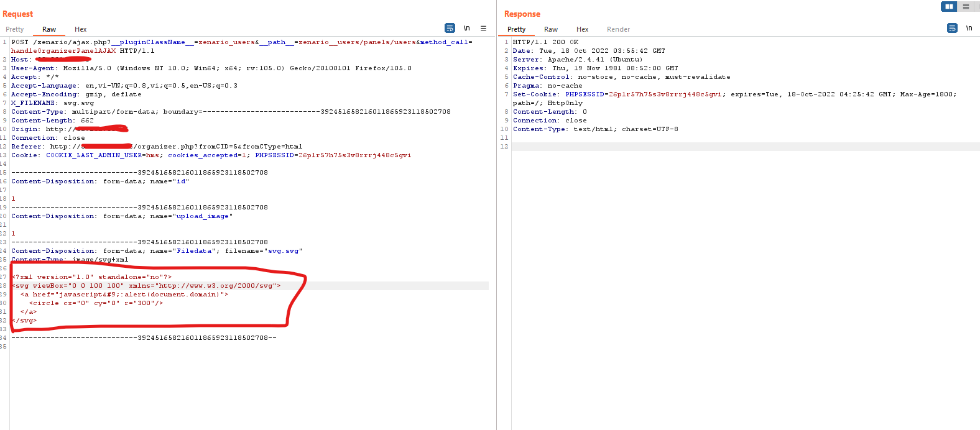Open the Pretty tab in Response panel

pyautogui.click(x=517, y=29)
